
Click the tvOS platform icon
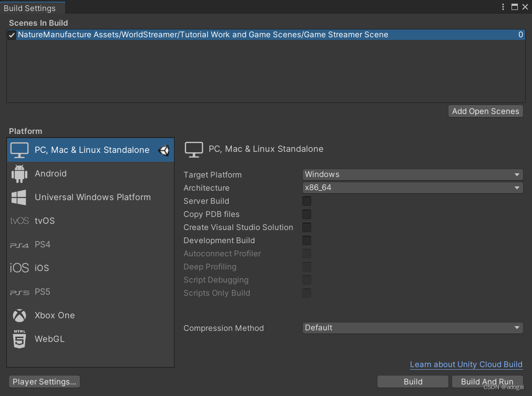coord(19,221)
